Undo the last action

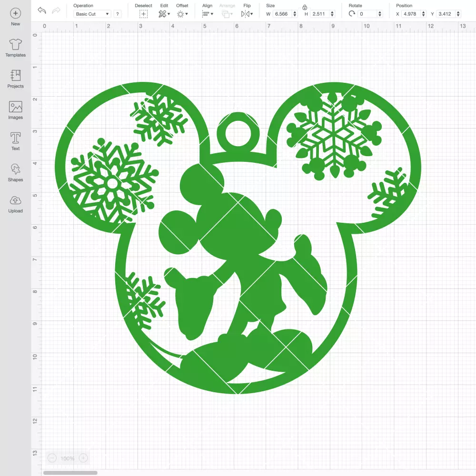click(x=42, y=10)
